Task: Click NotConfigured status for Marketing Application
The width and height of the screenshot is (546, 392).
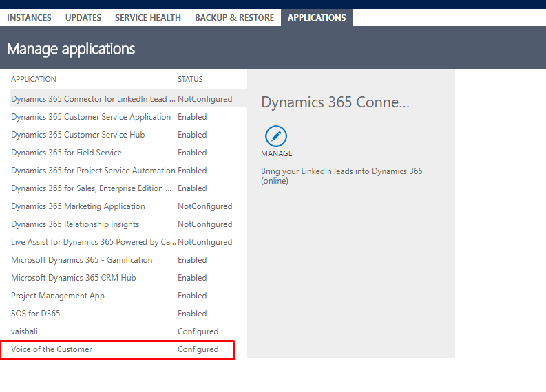Action: (x=205, y=206)
